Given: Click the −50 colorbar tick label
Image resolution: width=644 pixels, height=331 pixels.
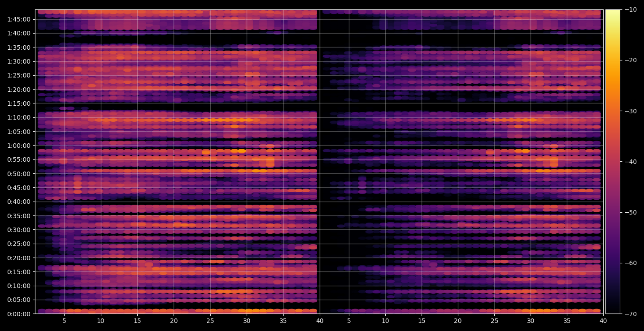Looking at the screenshot, I should point(630,212).
